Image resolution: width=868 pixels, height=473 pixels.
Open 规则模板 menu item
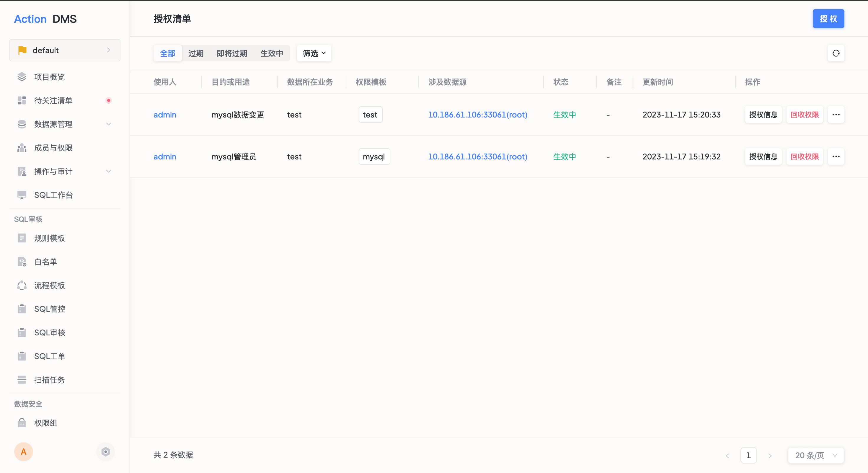(x=65, y=238)
